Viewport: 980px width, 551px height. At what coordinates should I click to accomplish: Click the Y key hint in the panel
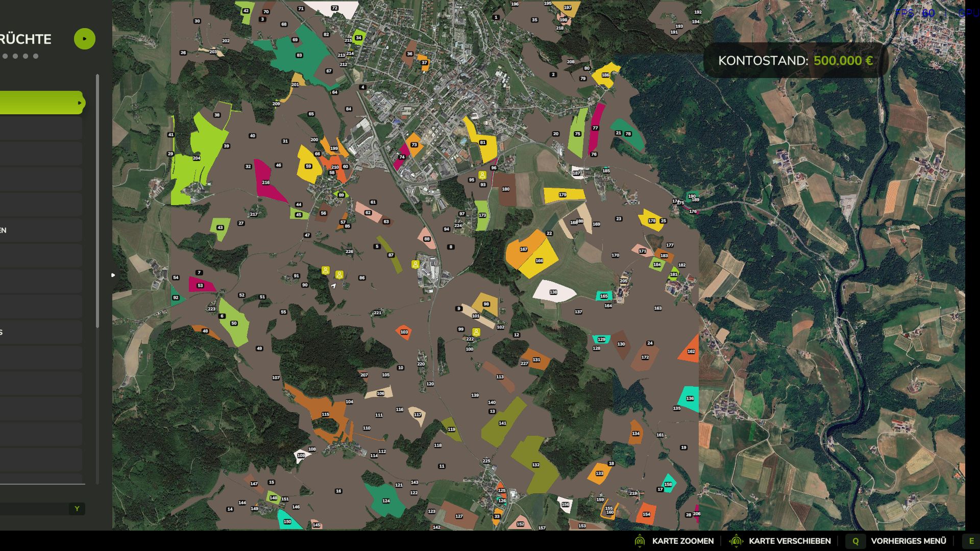point(77,509)
